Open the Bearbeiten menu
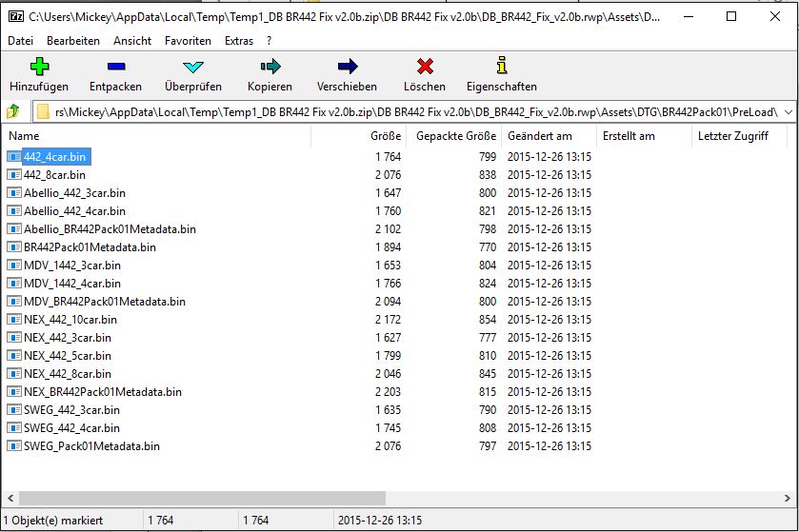Screen dimensions: 799x532 coord(73,41)
